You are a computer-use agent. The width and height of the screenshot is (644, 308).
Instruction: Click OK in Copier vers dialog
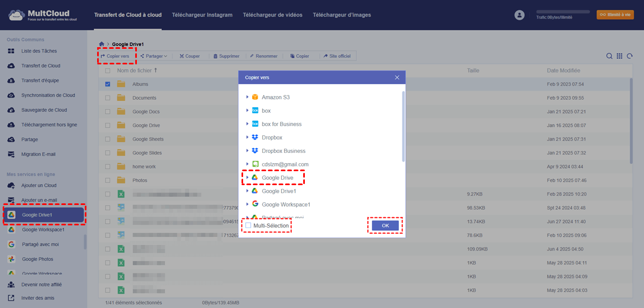(x=385, y=226)
